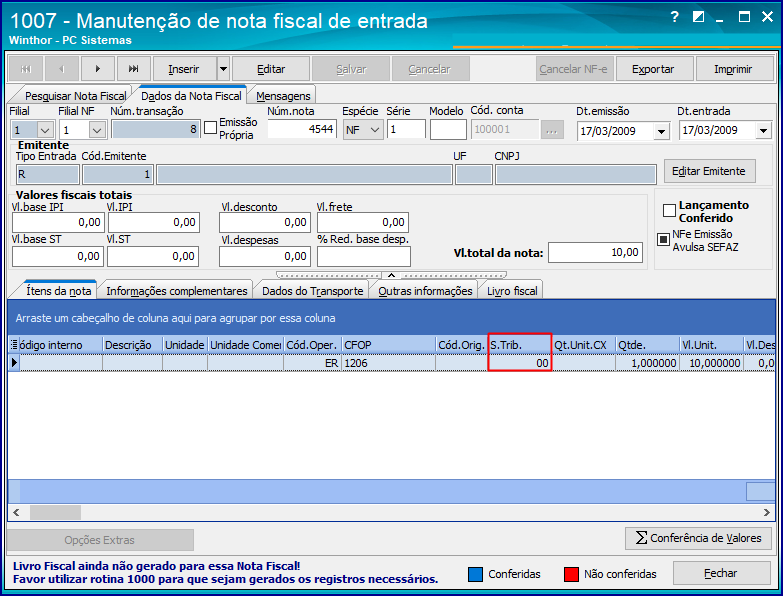Go to next record arrow

97,69
